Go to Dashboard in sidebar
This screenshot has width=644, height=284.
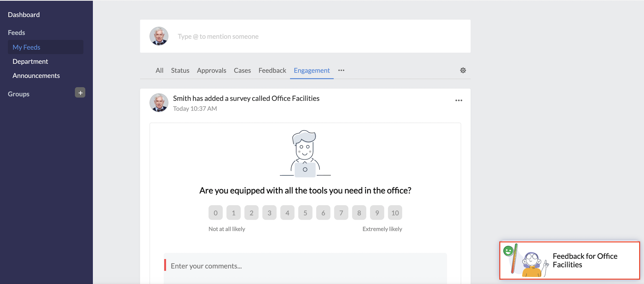24,15
